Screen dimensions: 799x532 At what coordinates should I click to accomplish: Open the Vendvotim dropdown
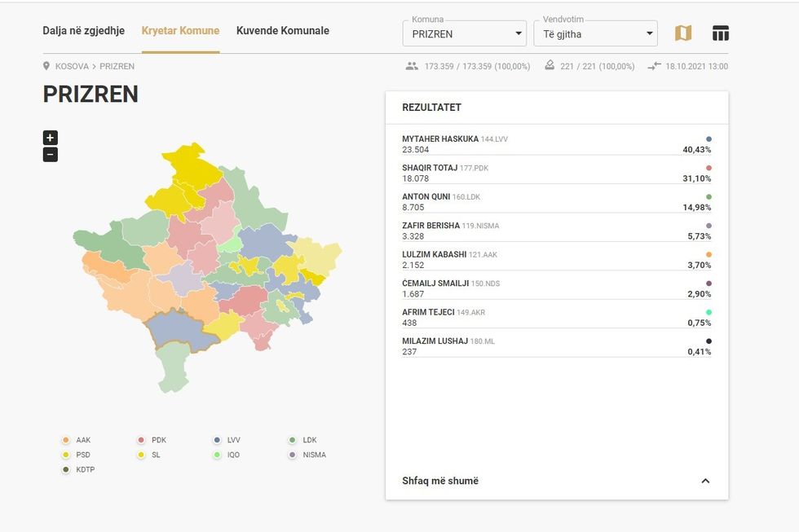[594, 33]
